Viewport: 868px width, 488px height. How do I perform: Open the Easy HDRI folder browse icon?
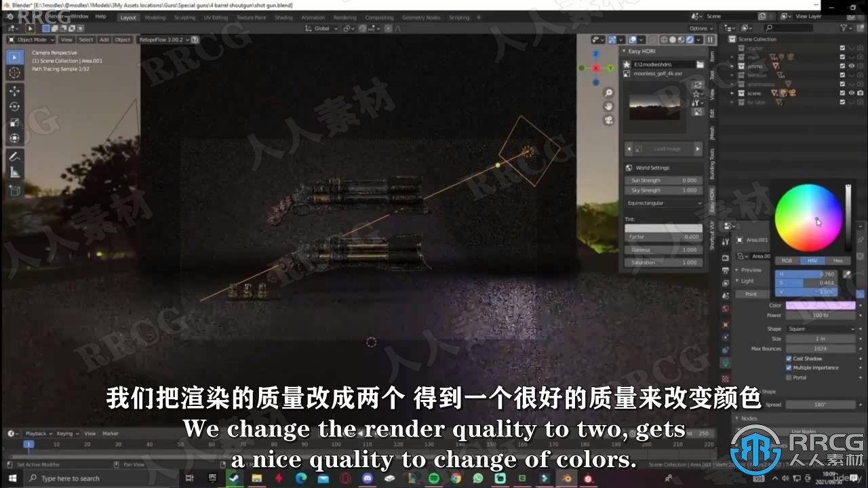point(700,64)
